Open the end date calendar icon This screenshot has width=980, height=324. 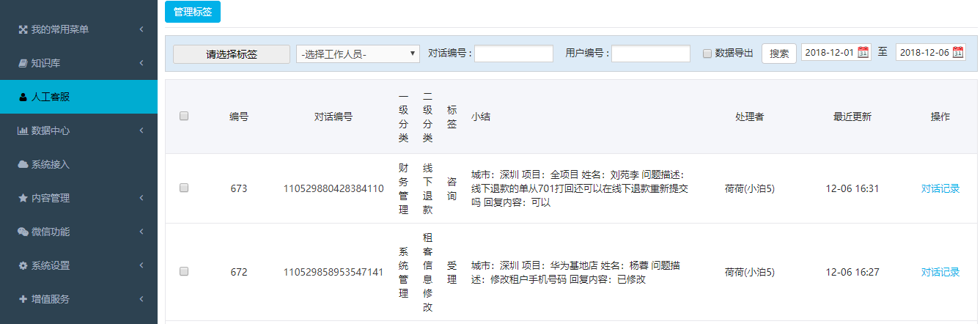point(958,53)
